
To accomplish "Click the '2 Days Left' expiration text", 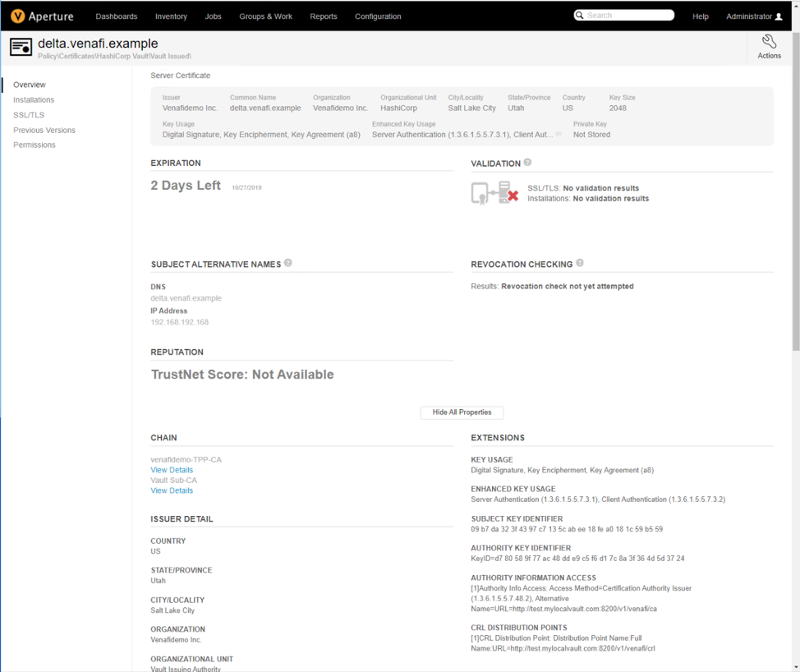I will pyautogui.click(x=186, y=185).
